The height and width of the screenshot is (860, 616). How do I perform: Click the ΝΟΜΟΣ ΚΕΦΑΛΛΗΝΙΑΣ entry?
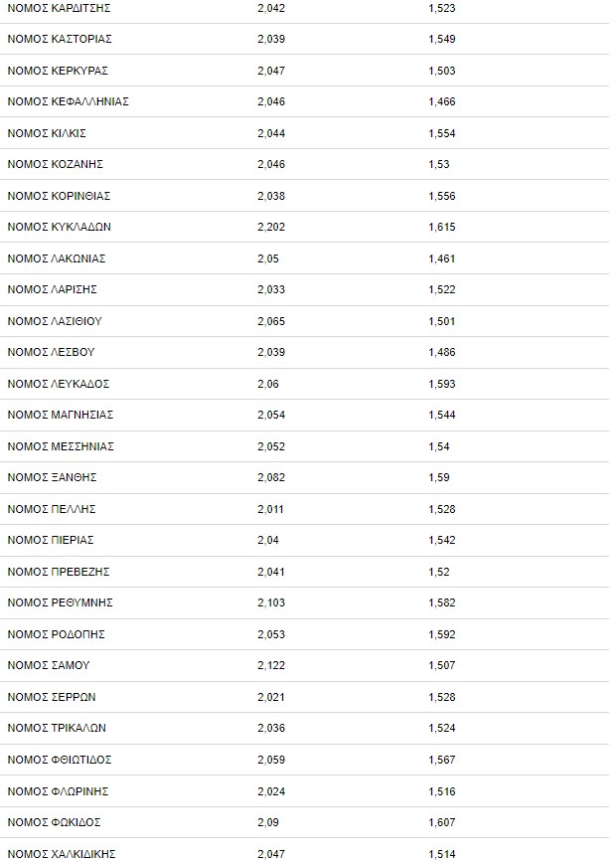click(68, 101)
